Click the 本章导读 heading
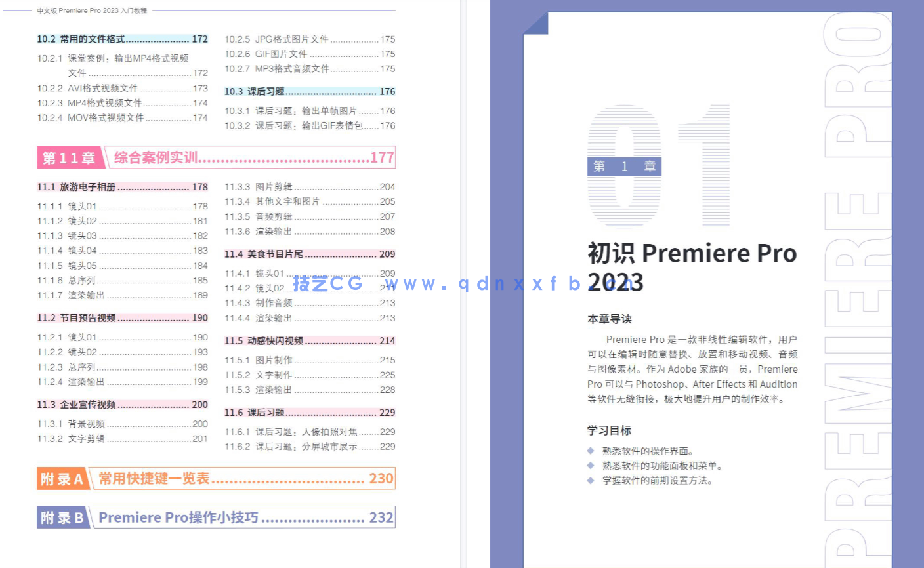This screenshot has width=924, height=568. point(609,319)
